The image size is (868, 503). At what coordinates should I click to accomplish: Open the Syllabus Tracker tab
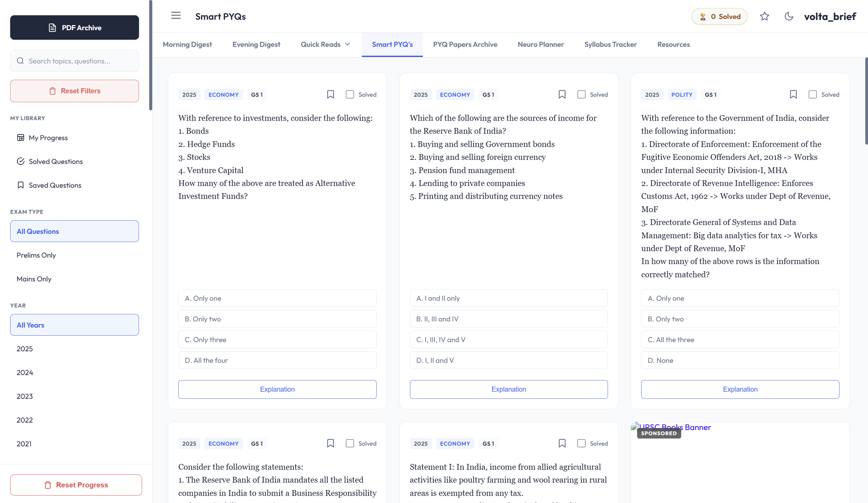610,44
